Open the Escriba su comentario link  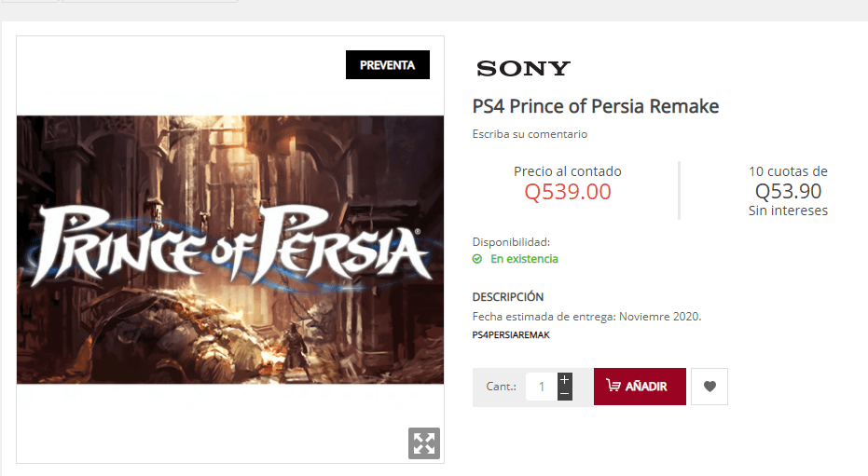(530, 134)
